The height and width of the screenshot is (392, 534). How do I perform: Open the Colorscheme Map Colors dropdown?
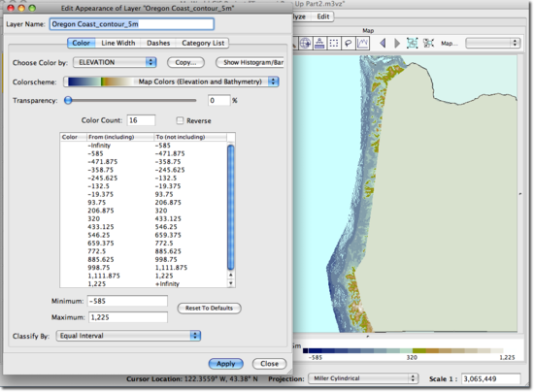click(x=171, y=82)
